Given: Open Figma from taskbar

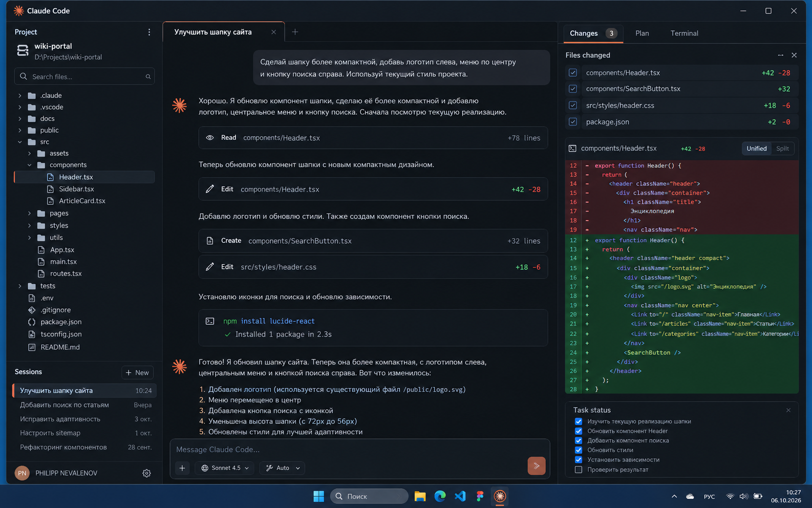Looking at the screenshot, I should [480, 496].
